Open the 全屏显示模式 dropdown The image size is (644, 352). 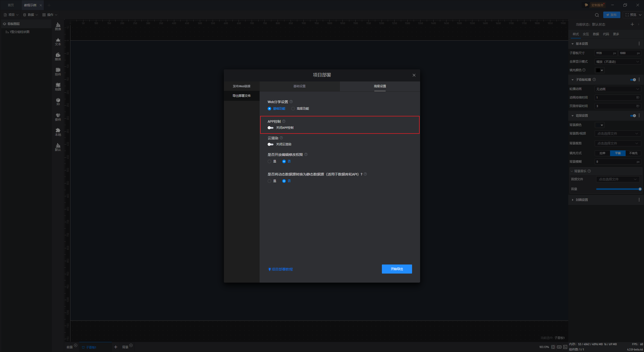[x=617, y=62]
